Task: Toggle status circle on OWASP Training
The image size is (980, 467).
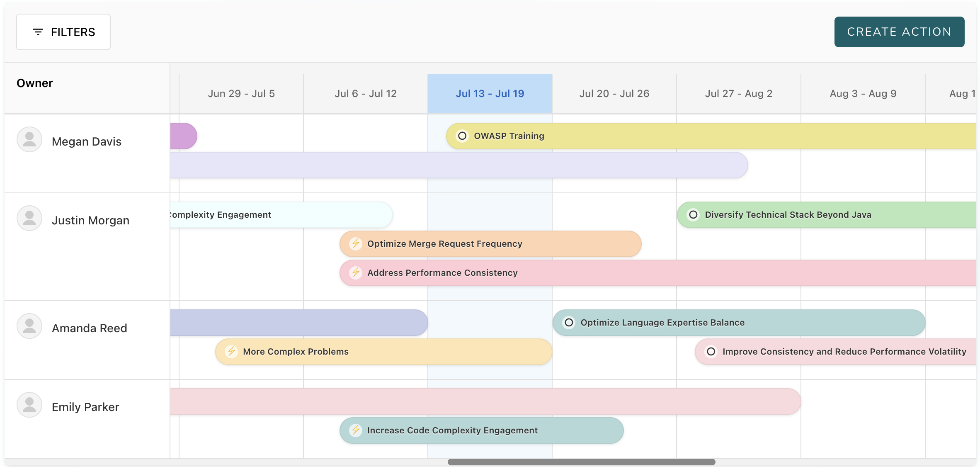Action: pyautogui.click(x=462, y=136)
